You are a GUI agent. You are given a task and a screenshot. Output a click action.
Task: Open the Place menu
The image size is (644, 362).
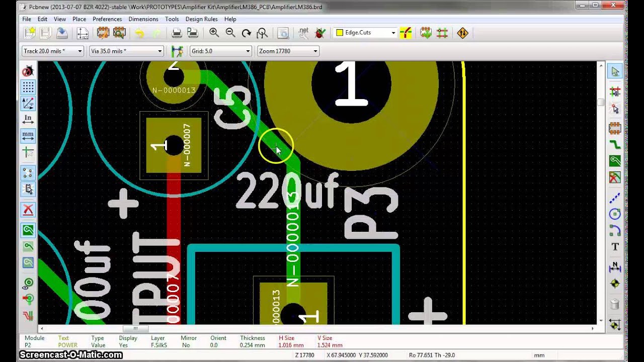tap(79, 19)
